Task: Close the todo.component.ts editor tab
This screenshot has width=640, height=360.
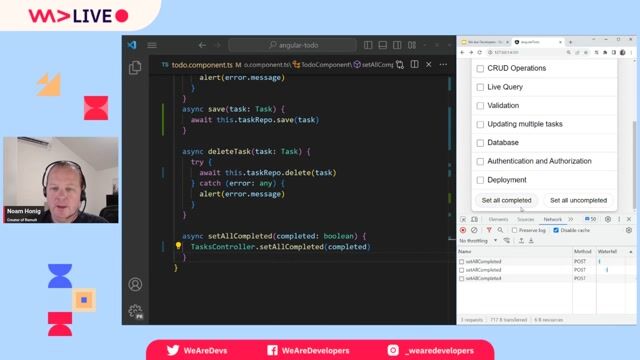Action: coord(429,64)
